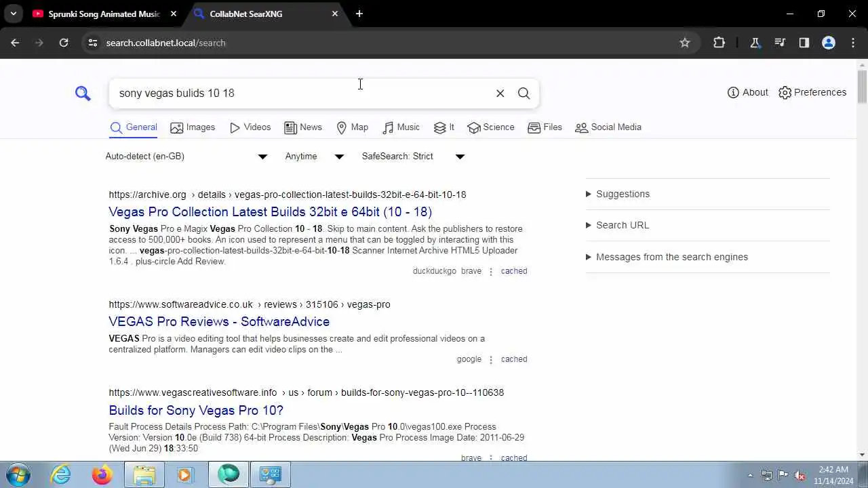Open media controls icon in toolbar

tap(780, 43)
